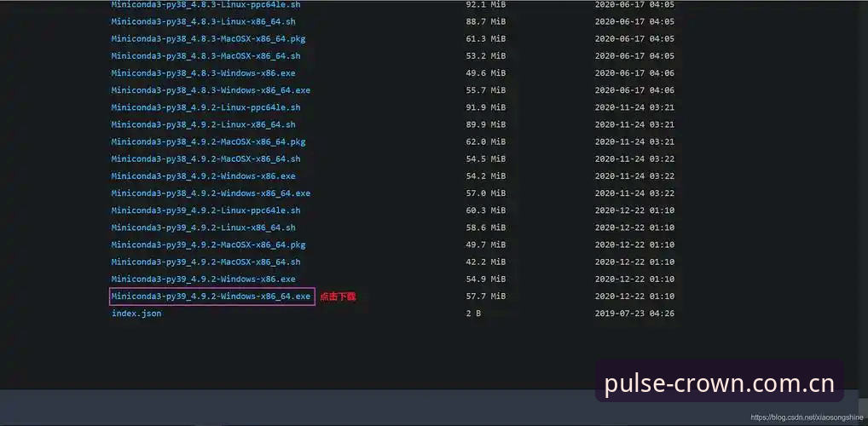Viewport: 868px width, 426px height.
Task: Open Miniconda3-py38_4.8.3-Linux-x86_64.sh
Action: tap(203, 22)
